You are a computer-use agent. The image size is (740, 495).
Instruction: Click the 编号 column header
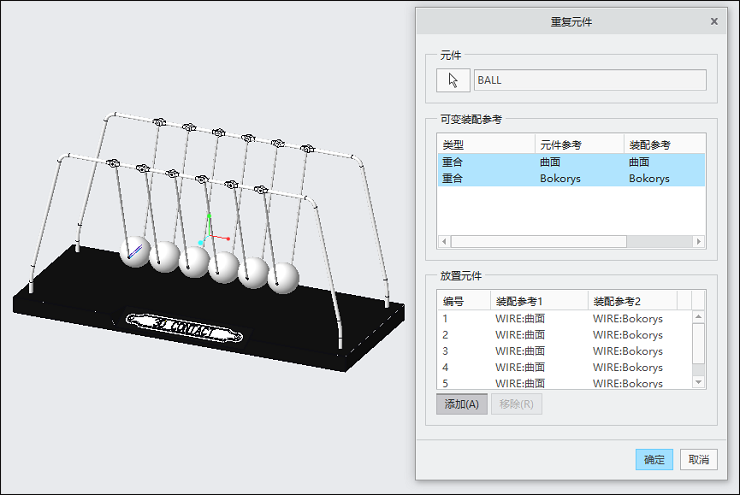pyautogui.click(x=464, y=301)
